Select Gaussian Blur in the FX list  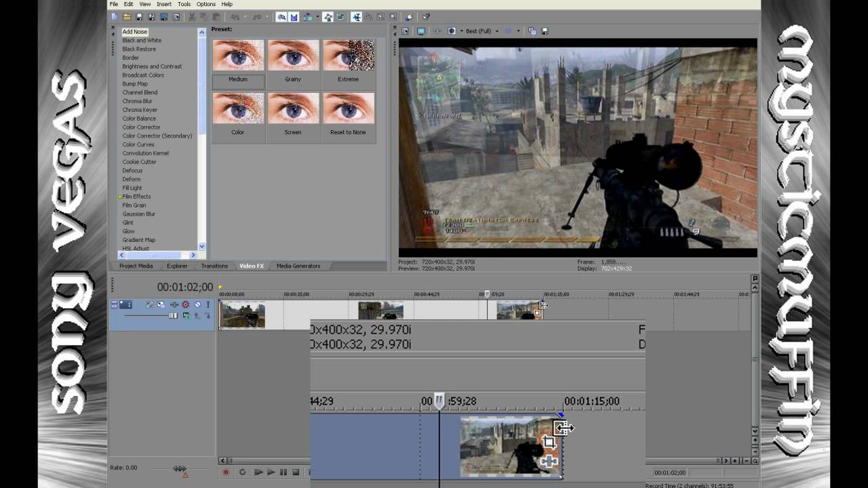coord(138,214)
